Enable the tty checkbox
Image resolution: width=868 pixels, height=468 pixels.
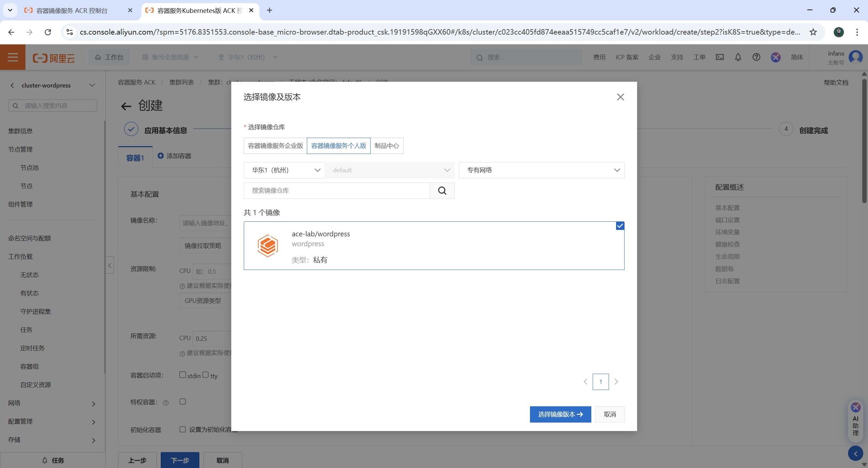[x=205, y=375]
